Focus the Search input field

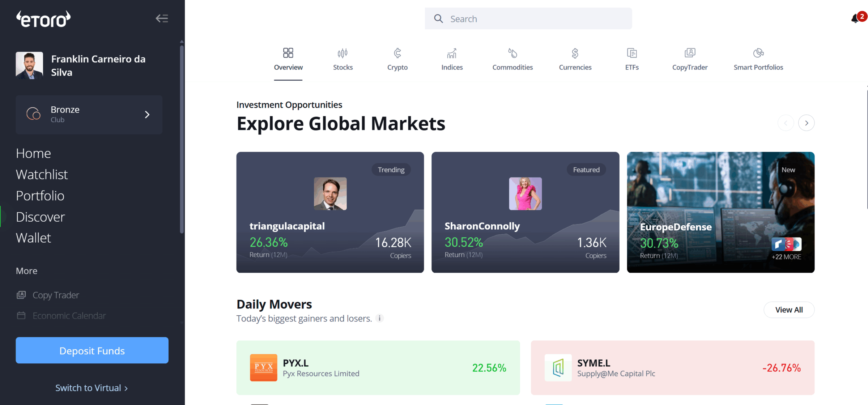tap(528, 19)
